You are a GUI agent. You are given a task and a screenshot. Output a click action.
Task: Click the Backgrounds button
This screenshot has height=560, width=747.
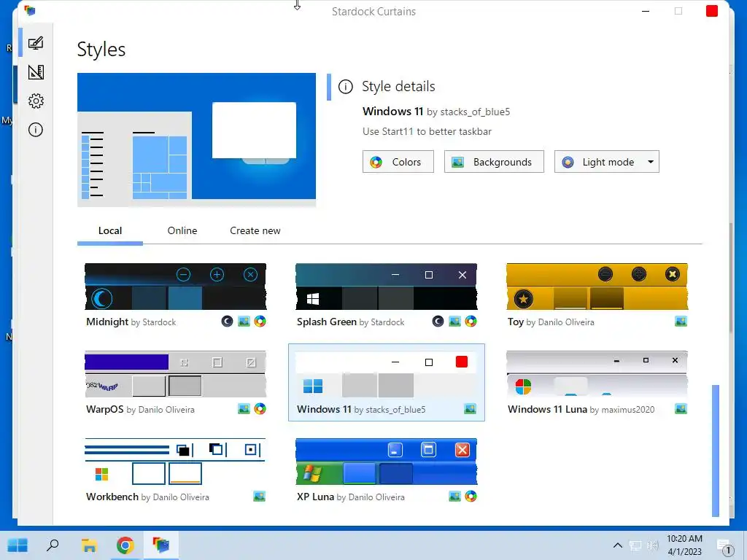[x=494, y=162]
